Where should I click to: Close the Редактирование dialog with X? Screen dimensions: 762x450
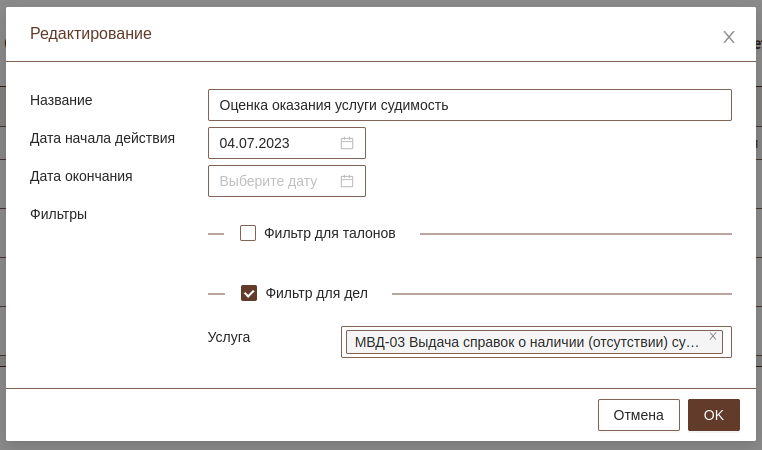(x=729, y=37)
